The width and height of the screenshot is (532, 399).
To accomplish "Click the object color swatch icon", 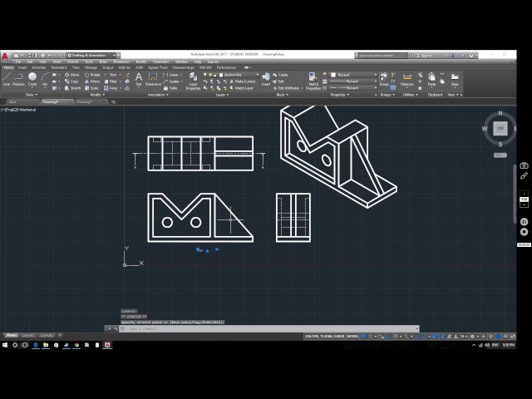I will tap(325, 75).
